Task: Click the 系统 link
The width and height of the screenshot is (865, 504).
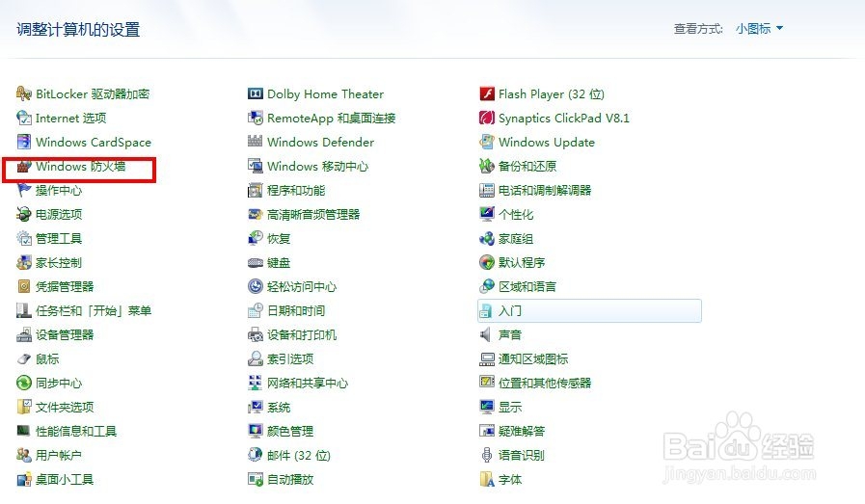Action: pos(279,407)
